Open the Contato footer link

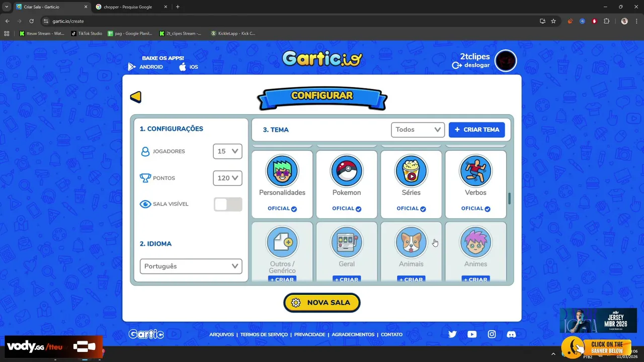pos(391,334)
